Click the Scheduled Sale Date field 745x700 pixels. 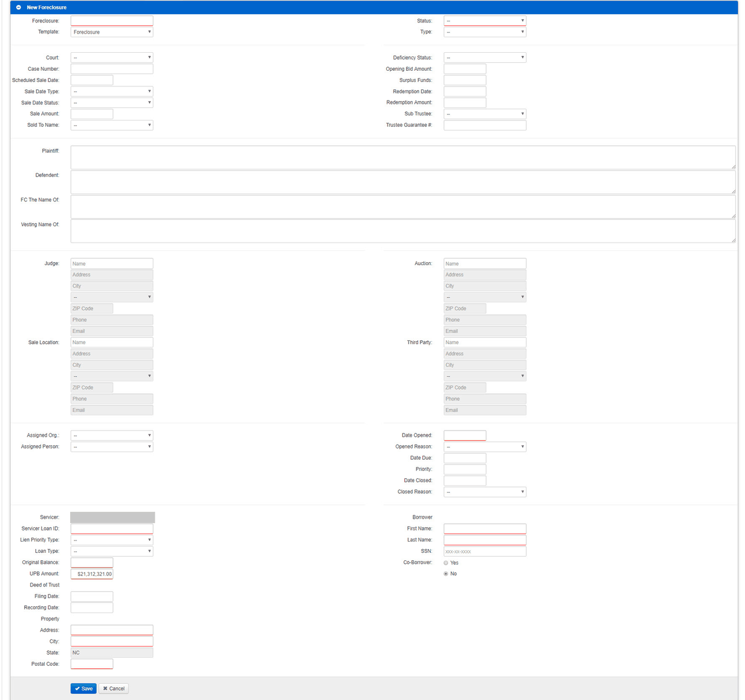point(92,80)
